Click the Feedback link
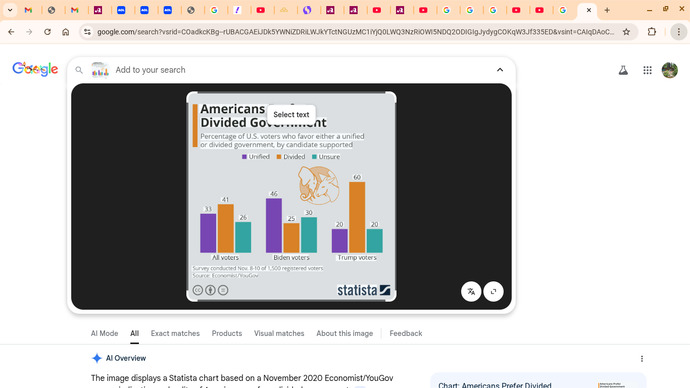 click(x=406, y=333)
